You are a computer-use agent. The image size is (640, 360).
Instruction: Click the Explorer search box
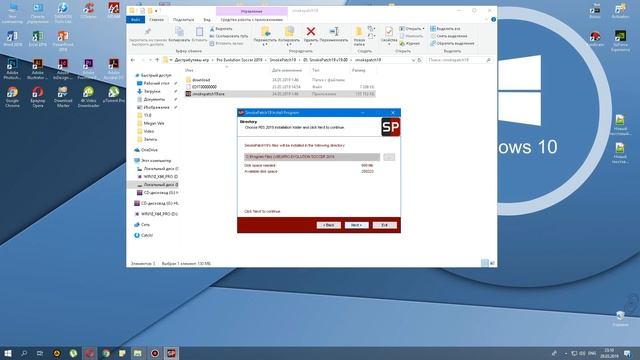coord(459,60)
